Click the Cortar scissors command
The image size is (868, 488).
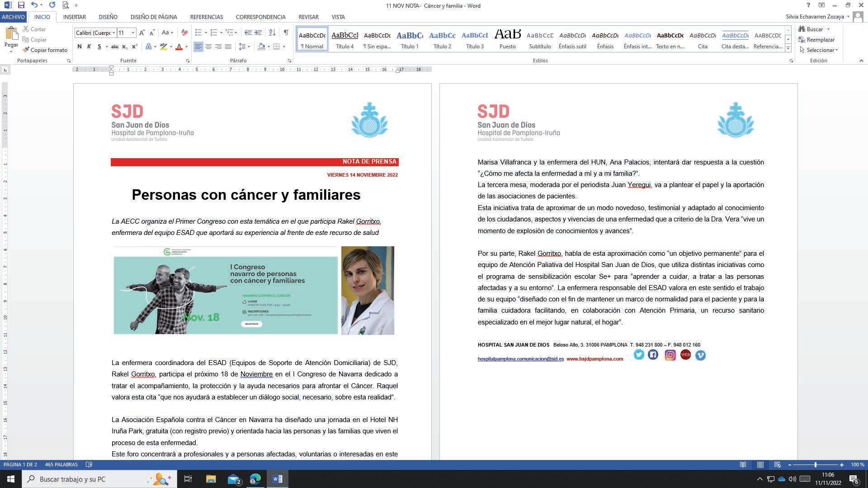coord(34,29)
